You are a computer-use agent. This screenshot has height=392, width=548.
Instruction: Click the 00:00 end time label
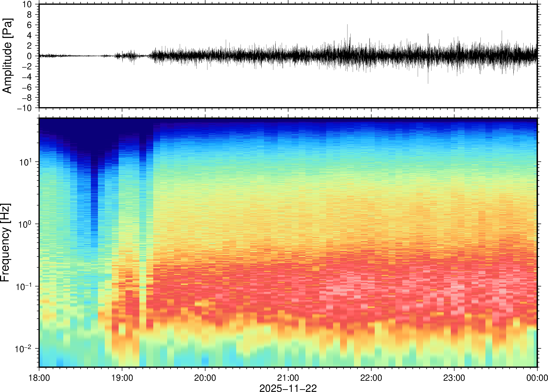click(x=537, y=378)
